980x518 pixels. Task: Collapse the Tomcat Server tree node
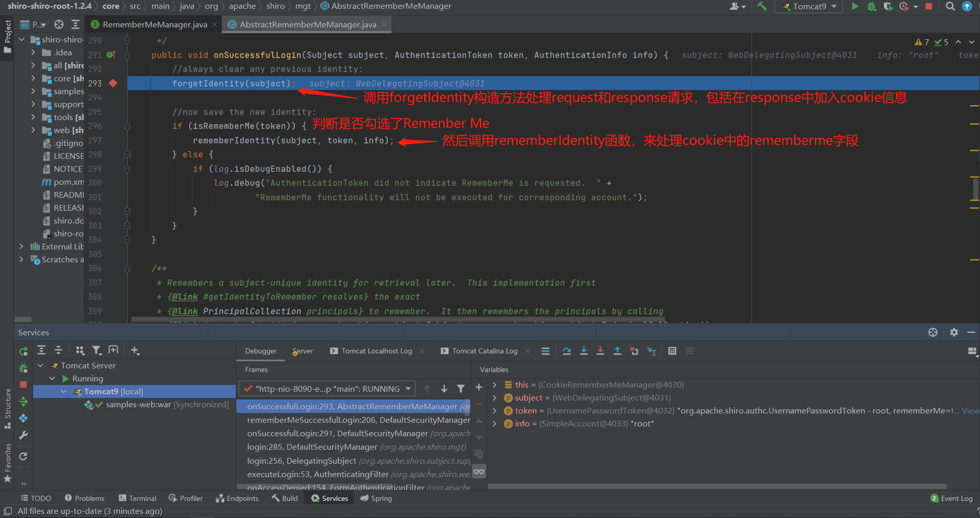pyautogui.click(x=40, y=365)
